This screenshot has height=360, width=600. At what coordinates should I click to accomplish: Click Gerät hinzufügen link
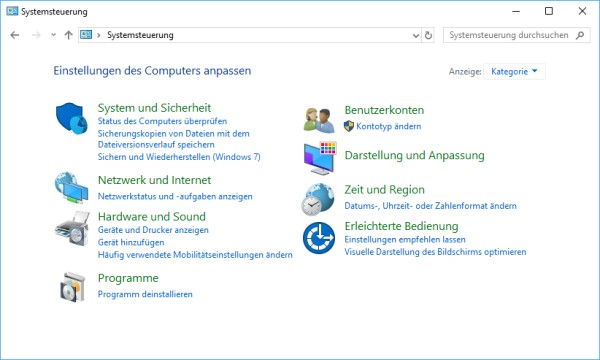tap(131, 242)
